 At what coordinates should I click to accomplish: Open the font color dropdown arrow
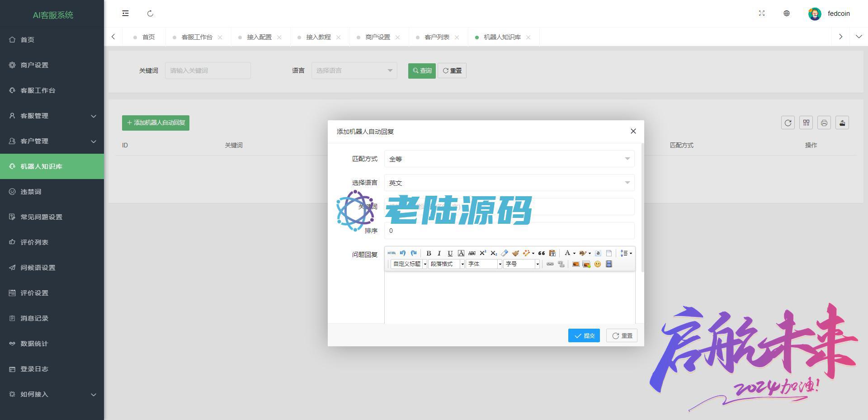574,253
